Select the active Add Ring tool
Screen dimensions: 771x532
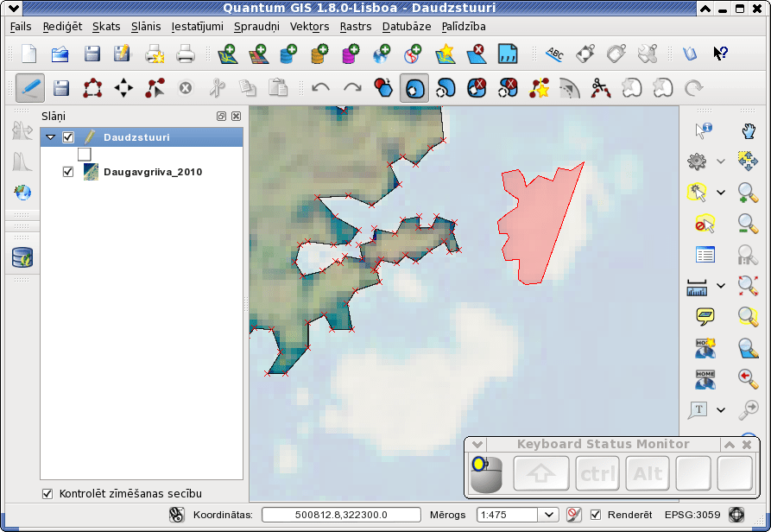414,88
